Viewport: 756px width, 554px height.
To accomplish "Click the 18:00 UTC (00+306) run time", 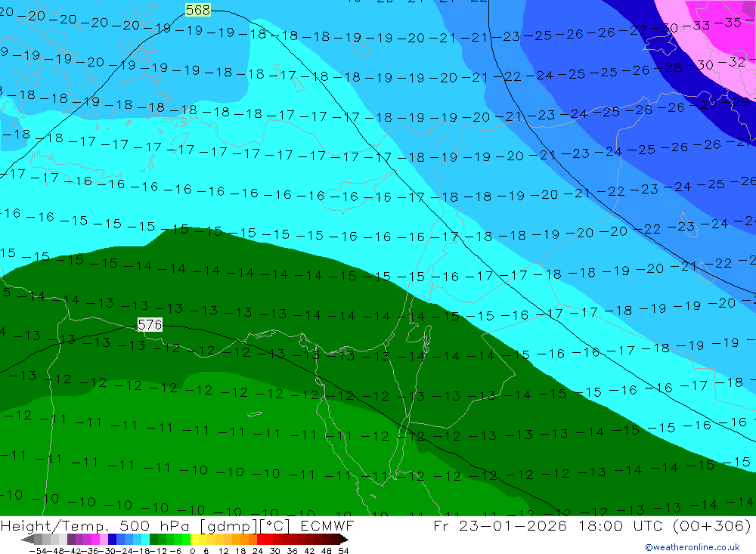I will point(665,525).
